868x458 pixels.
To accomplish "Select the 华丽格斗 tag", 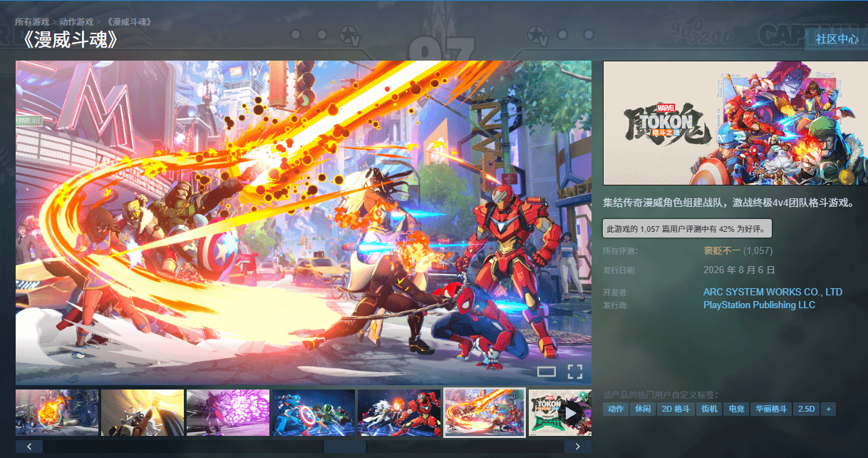I will (x=771, y=409).
